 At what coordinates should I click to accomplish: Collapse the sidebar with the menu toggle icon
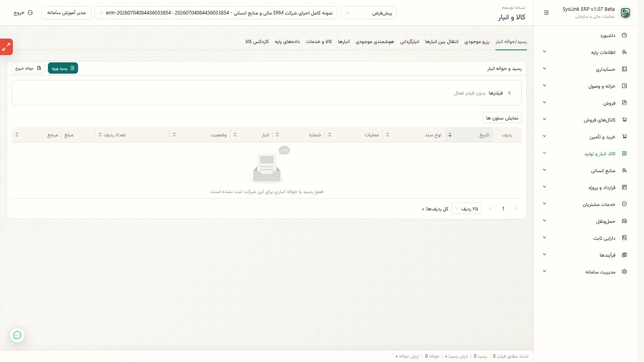pos(546,13)
